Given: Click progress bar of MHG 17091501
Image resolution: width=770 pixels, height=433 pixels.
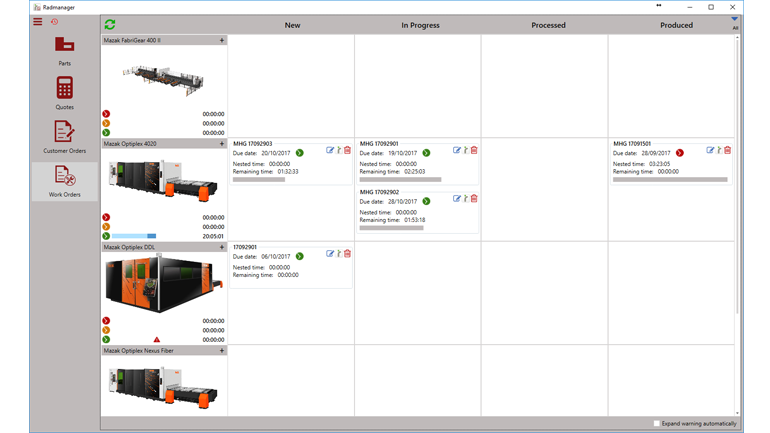Looking at the screenshot, I should (x=670, y=180).
